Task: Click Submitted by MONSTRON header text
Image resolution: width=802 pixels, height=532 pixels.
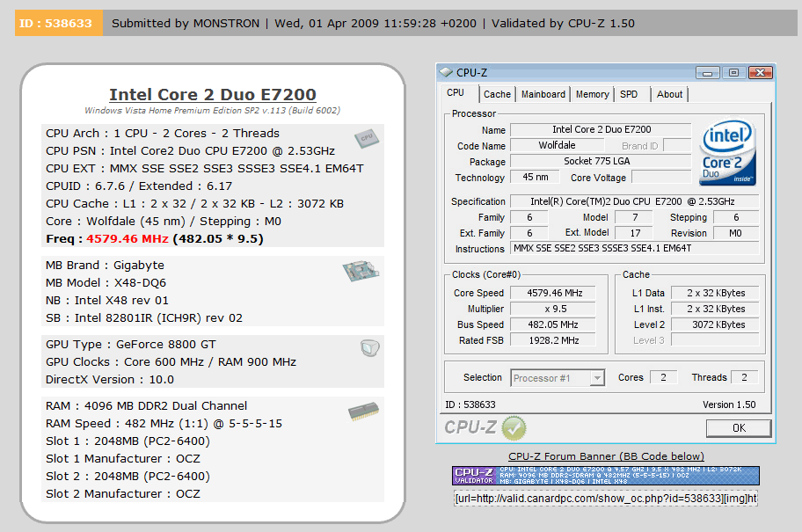Action: tap(186, 24)
